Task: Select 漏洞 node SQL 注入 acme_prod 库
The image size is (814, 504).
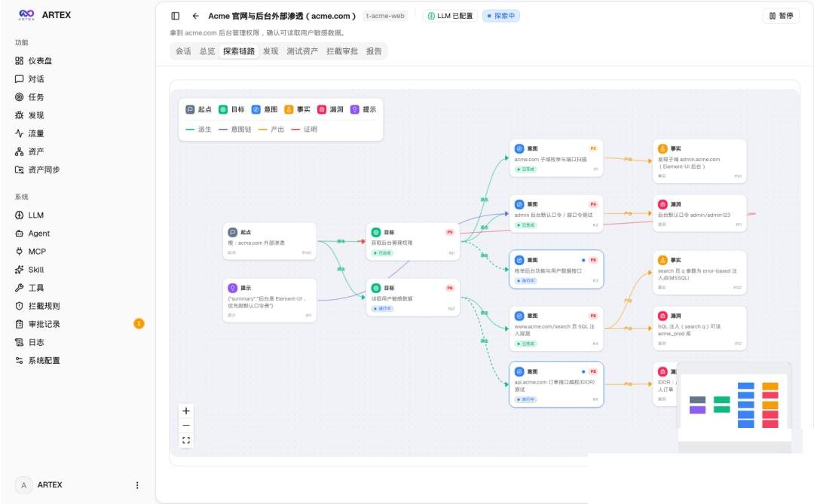Action: (x=699, y=328)
